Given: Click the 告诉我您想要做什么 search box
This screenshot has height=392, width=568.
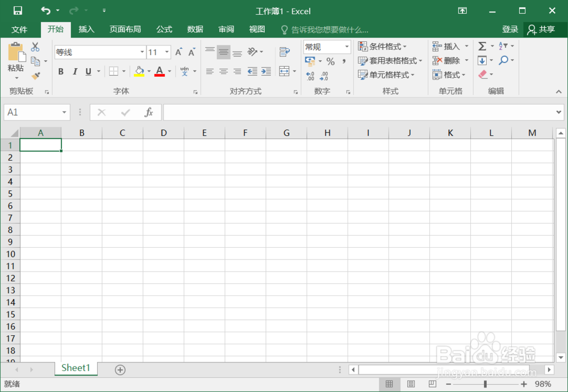Looking at the screenshot, I should pyautogui.click(x=325, y=30).
